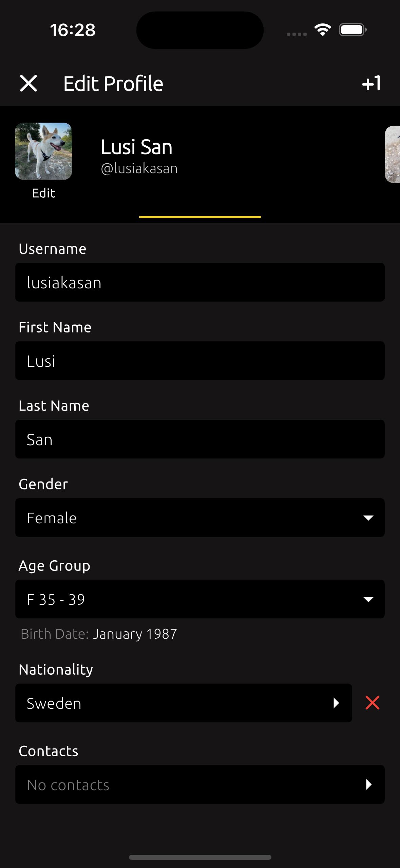
Task: Clear nationality with red X icon
Action: [372, 703]
